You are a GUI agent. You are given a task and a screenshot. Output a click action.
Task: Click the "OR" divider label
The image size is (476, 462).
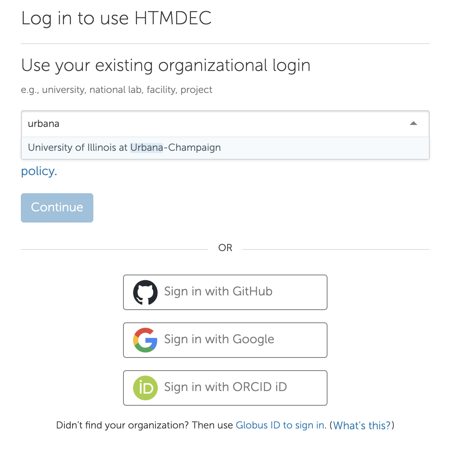[225, 248]
